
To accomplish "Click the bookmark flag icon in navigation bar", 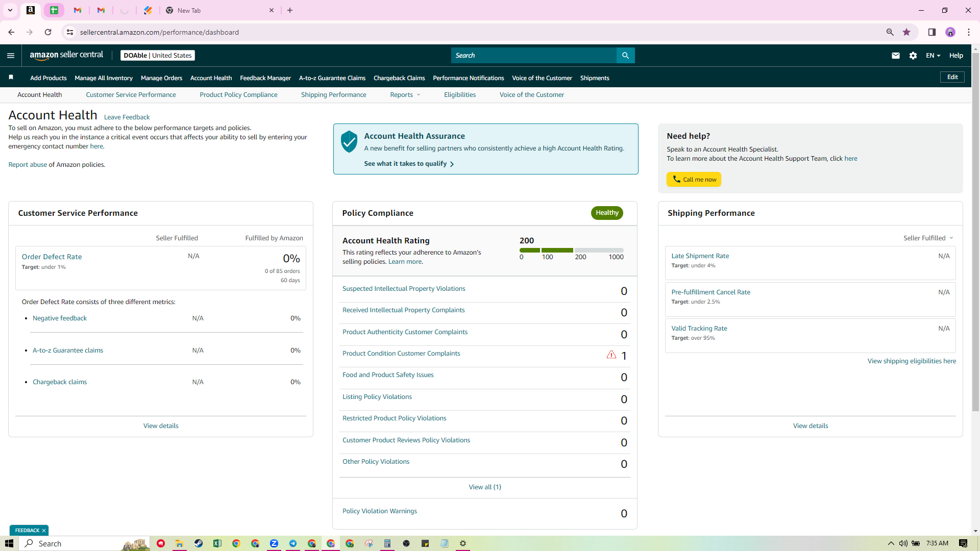I will click(11, 78).
